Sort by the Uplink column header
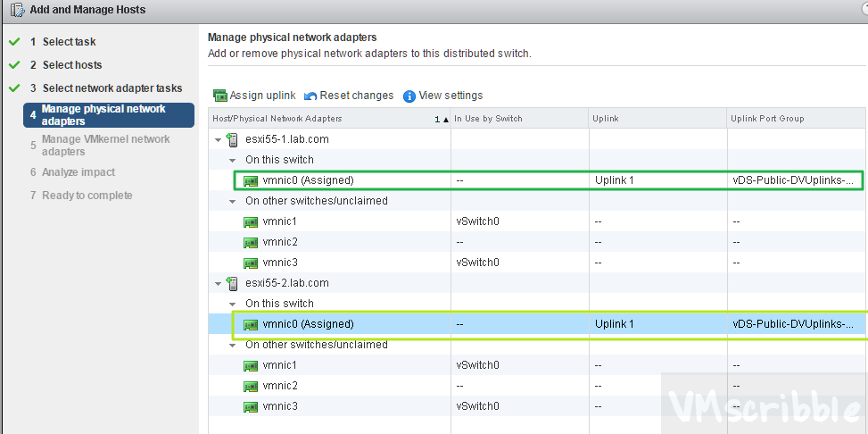The image size is (868, 434). 605,119
